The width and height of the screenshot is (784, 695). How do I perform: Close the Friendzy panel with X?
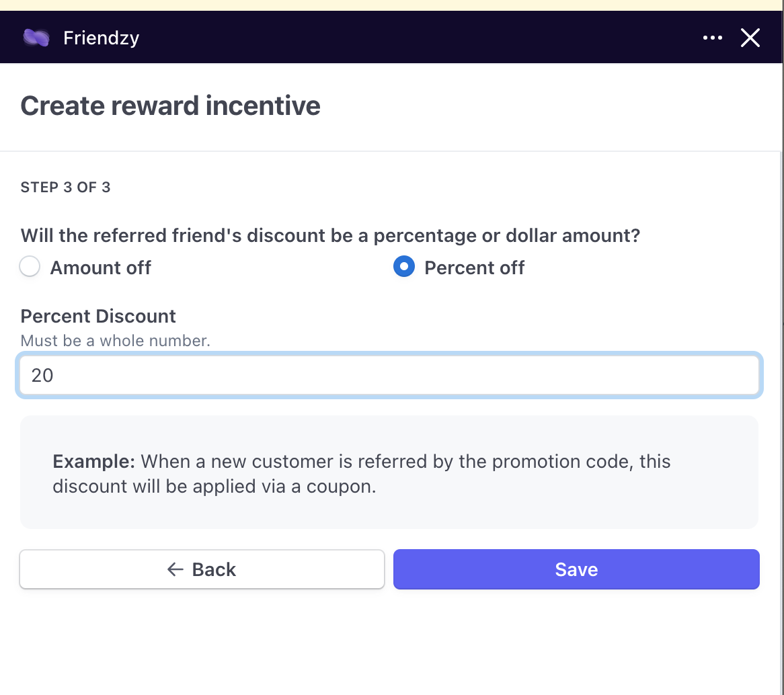750,38
